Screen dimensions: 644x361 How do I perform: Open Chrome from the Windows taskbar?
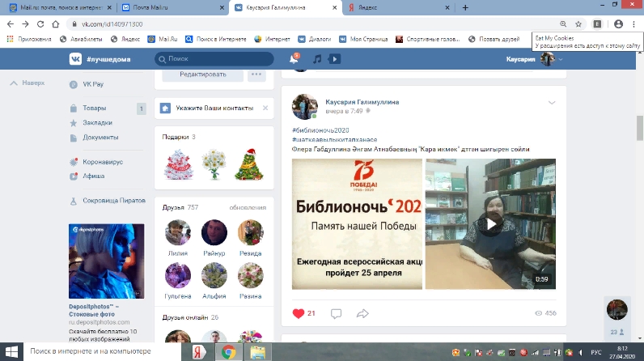pyautogui.click(x=228, y=352)
